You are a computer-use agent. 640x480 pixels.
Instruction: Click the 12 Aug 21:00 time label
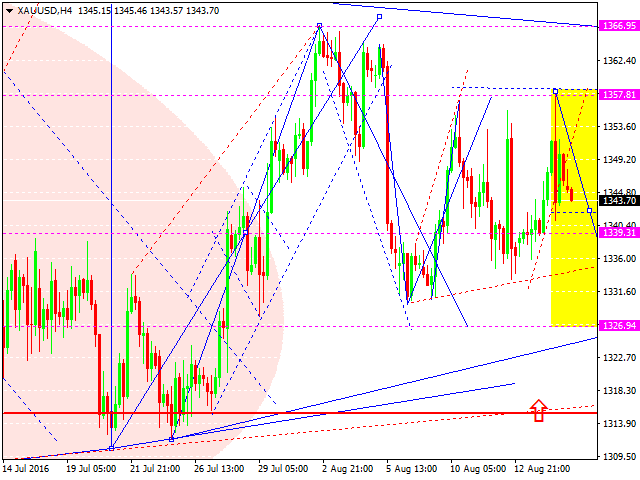[x=542, y=469]
